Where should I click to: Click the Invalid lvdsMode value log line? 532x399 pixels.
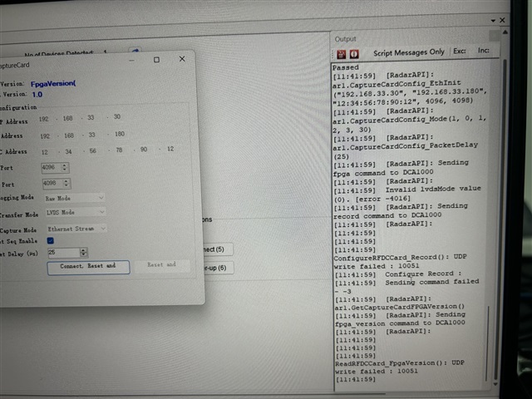point(433,189)
